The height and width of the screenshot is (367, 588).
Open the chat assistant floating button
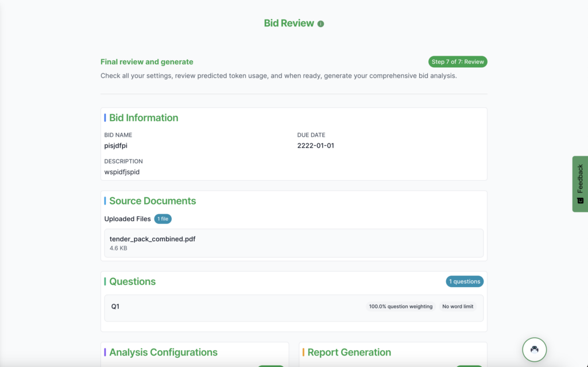[534, 349]
